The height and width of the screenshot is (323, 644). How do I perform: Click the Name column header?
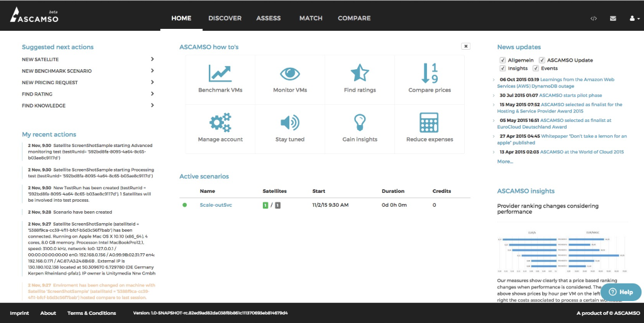click(x=208, y=191)
